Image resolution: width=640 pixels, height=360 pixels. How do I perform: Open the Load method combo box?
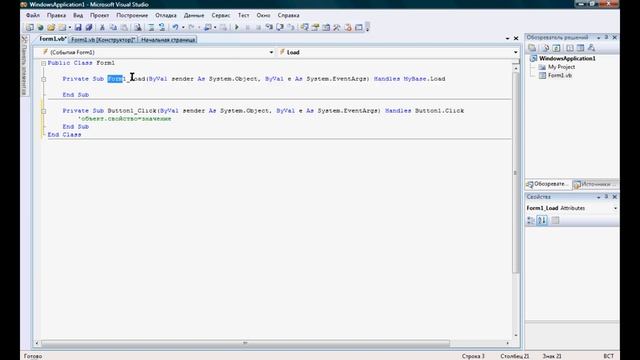398,52
